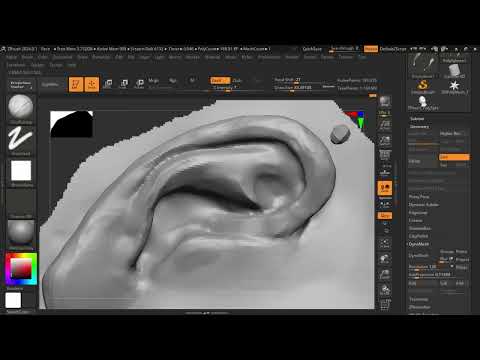The width and height of the screenshot is (480, 360).
Task: Click the PolyF draw polyframe icon
Action: click(x=385, y=304)
